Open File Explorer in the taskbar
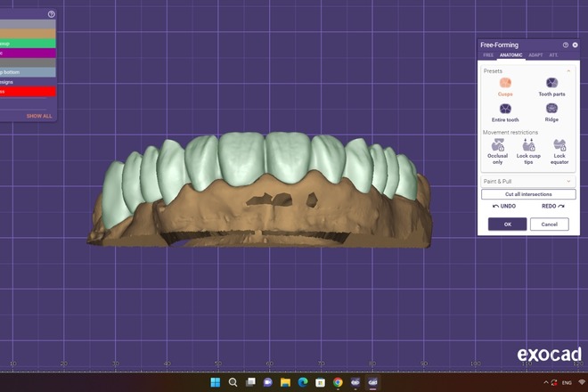This screenshot has width=588, height=392. 285,382
